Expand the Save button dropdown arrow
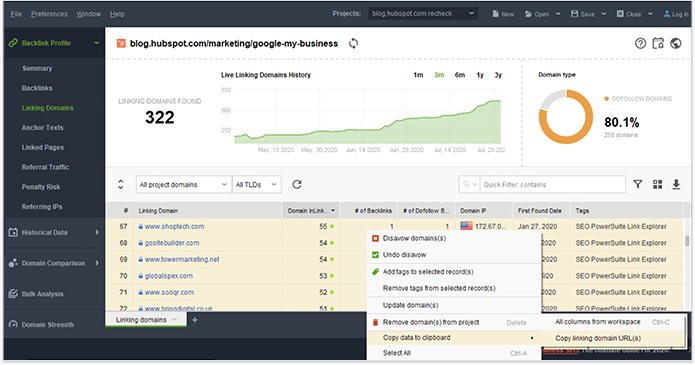This screenshot has height=365, width=695. 604,14
